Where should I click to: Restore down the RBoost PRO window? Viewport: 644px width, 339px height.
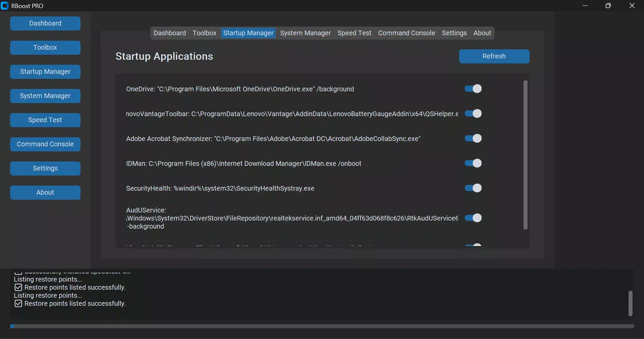pos(608,6)
